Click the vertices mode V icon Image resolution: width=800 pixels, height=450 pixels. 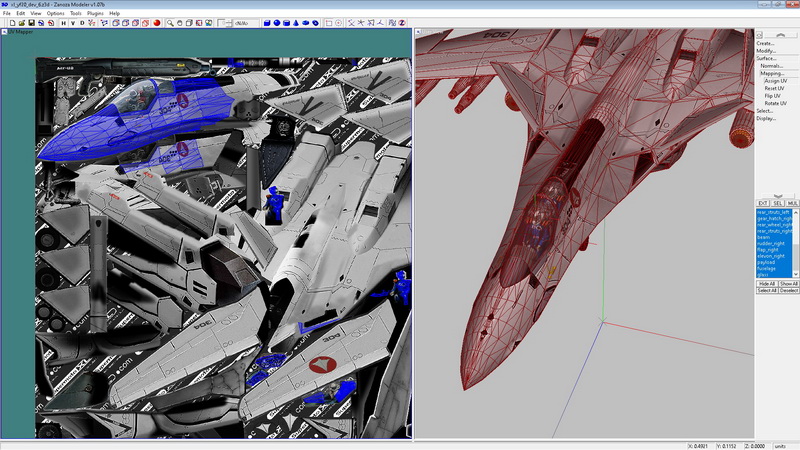[73, 22]
